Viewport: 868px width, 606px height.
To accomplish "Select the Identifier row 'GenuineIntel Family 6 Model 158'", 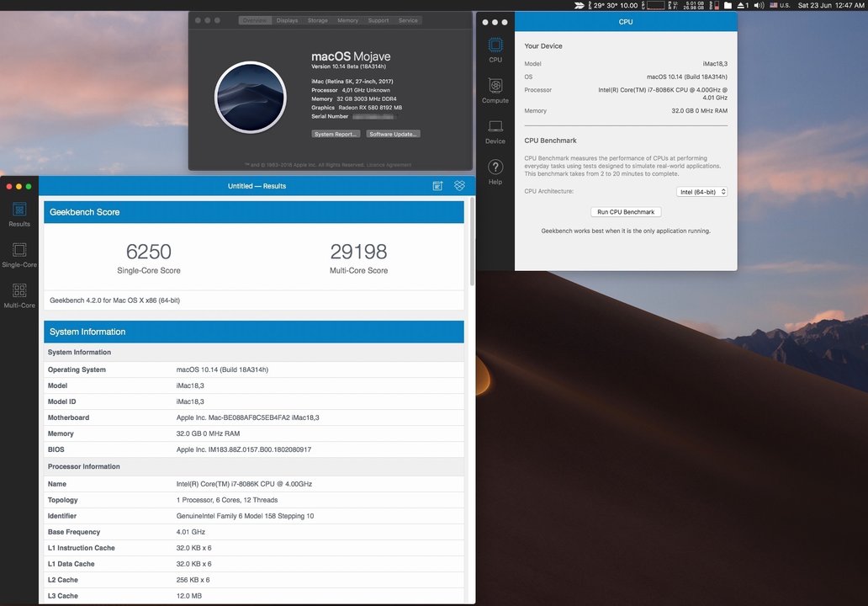I will point(245,516).
